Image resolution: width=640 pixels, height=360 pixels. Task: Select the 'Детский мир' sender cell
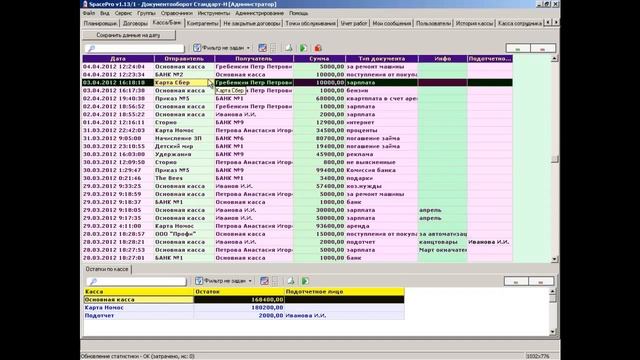click(184, 146)
